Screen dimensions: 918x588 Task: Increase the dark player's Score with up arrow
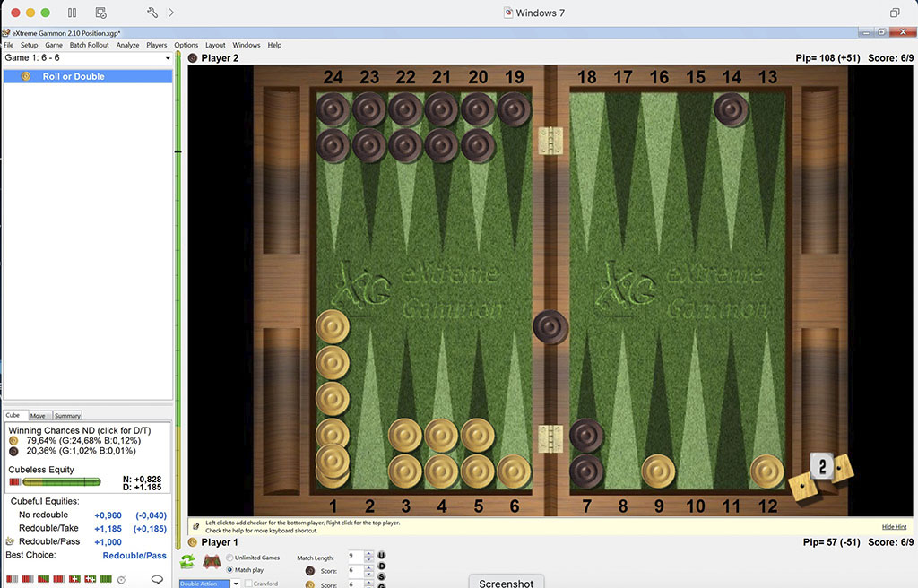pyautogui.click(x=368, y=567)
